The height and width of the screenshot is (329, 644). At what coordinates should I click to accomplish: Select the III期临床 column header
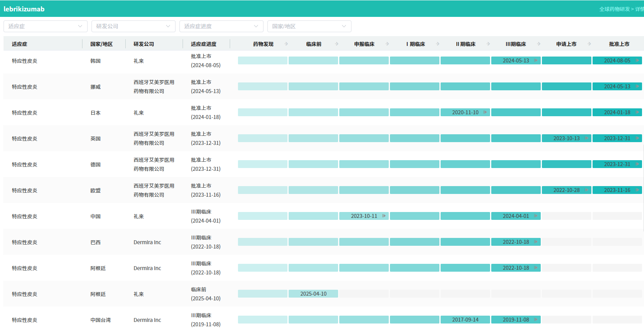[x=516, y=44]
